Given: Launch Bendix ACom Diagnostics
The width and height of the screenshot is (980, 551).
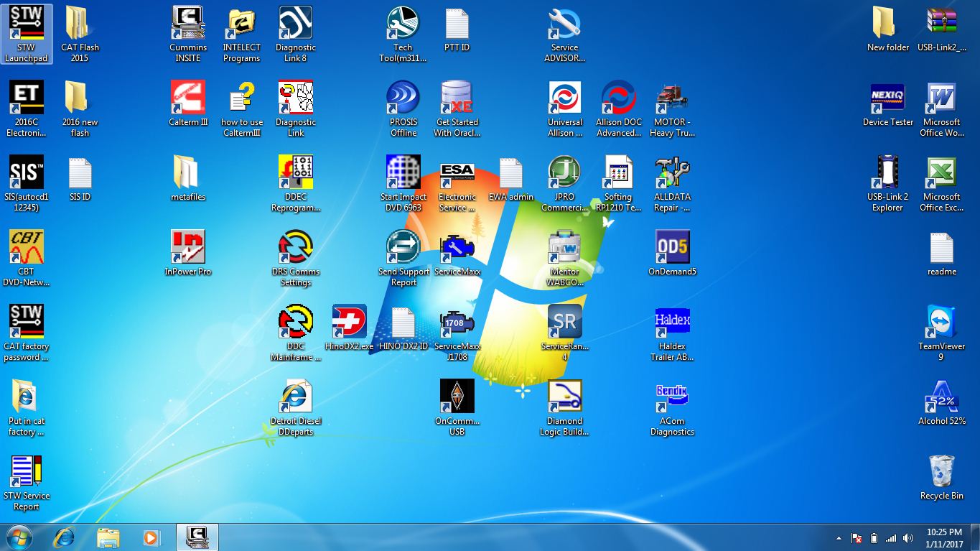Looking at the screenshot, I should click(x=672, y=407).
